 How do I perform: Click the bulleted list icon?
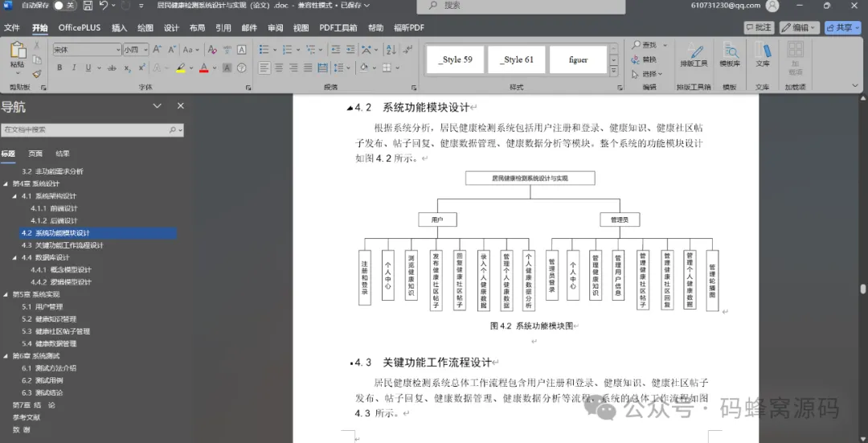pos(264,49)
